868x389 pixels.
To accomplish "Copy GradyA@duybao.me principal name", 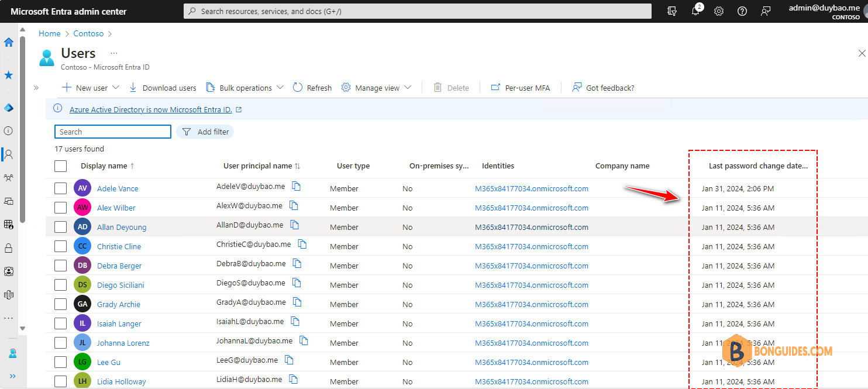I will click(x=297, y=302).
